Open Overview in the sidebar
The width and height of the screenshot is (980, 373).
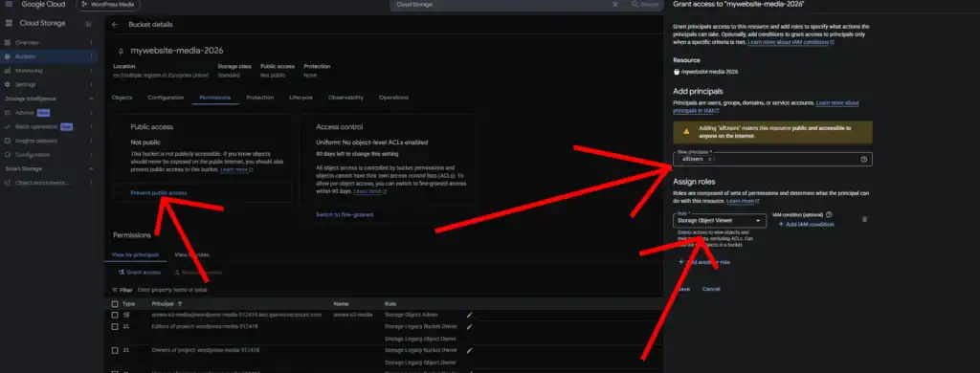click(x=28, y=42)
